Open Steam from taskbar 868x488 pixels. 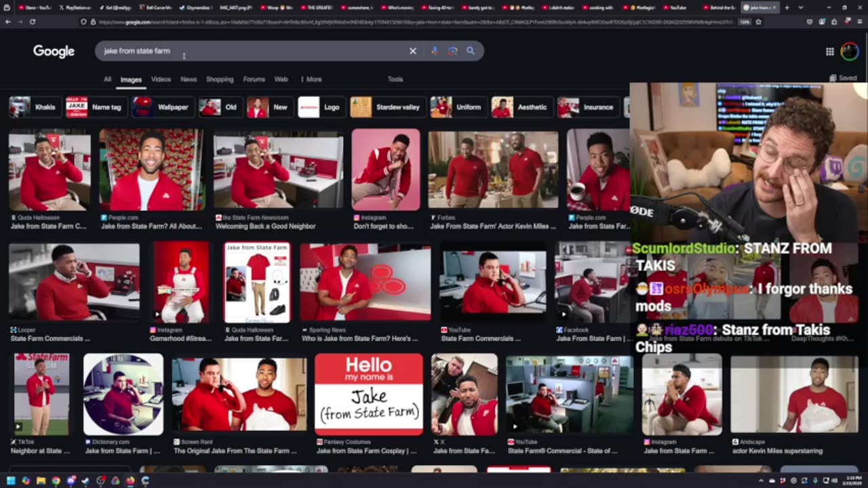point(85,481)
